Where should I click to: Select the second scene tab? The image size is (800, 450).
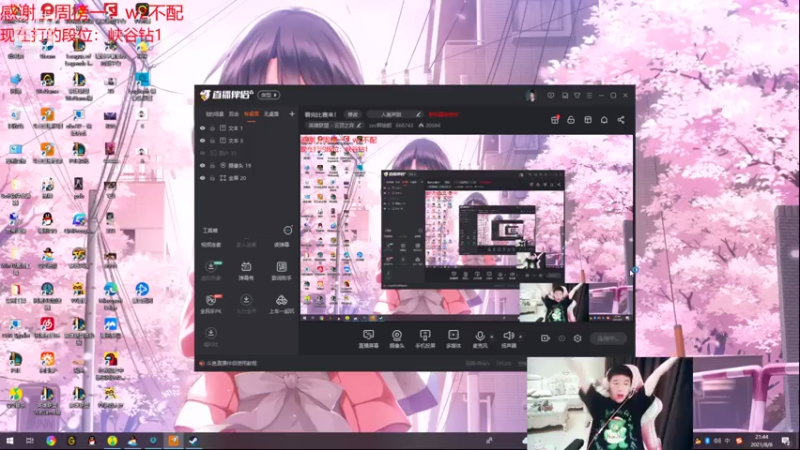234,114
